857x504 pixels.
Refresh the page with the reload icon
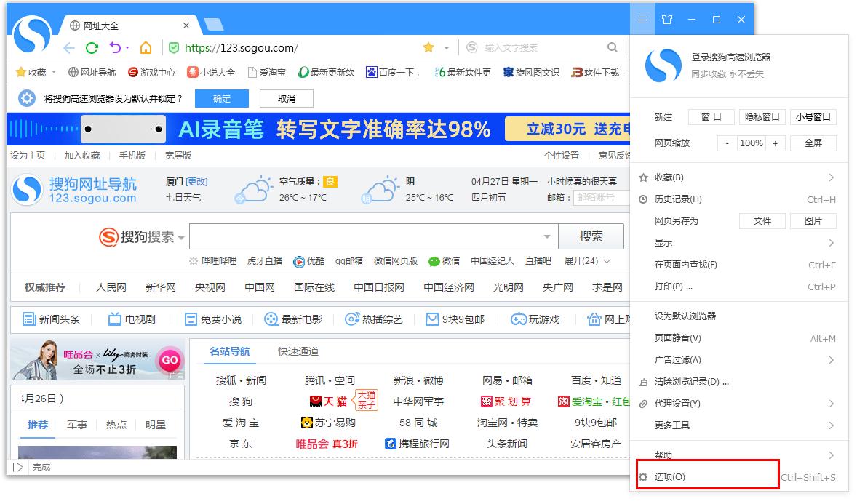point(92,47)
